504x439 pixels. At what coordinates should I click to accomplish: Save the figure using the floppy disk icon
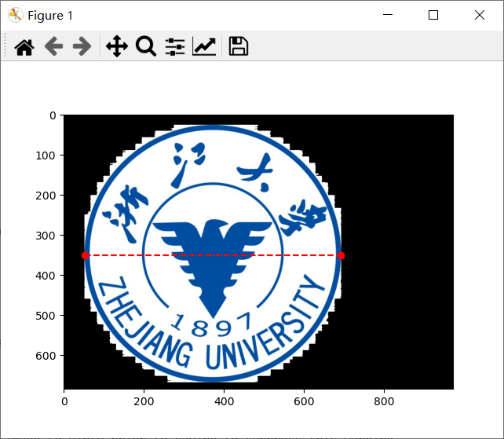point(238,47)
